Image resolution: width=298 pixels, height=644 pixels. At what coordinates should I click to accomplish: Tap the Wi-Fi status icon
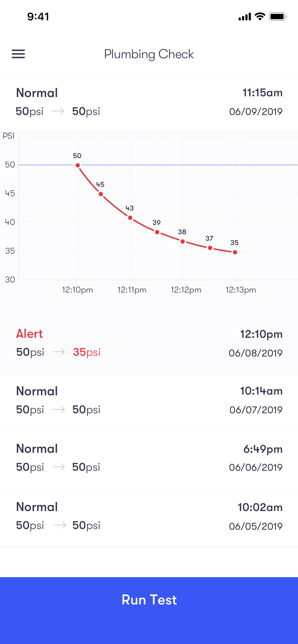click(x=260, y=17)
